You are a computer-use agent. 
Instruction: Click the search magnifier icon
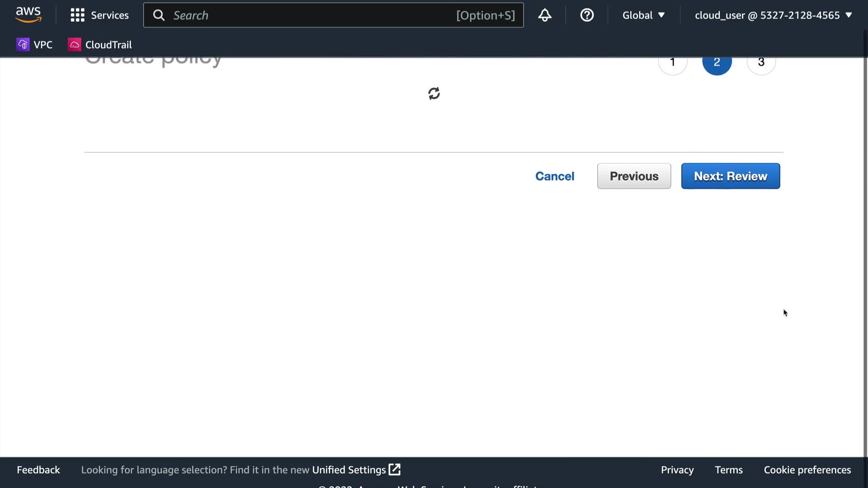(159, 15)
